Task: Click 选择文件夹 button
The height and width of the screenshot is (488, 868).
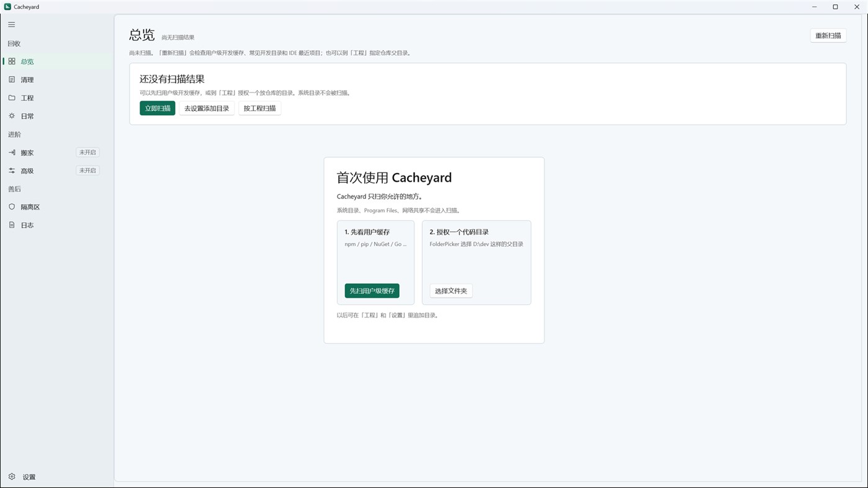Action: point(451,291)
